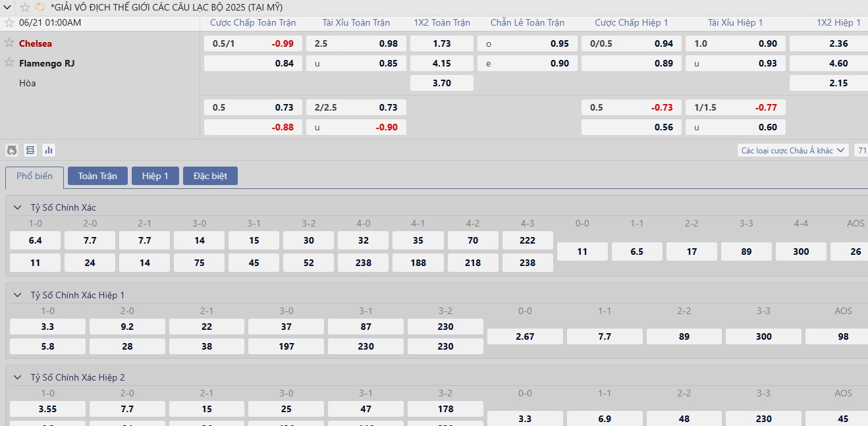Choose the 0-0 exact score odds 11
868x426 pixels.
pyautogui.click(x=582, y=252)
